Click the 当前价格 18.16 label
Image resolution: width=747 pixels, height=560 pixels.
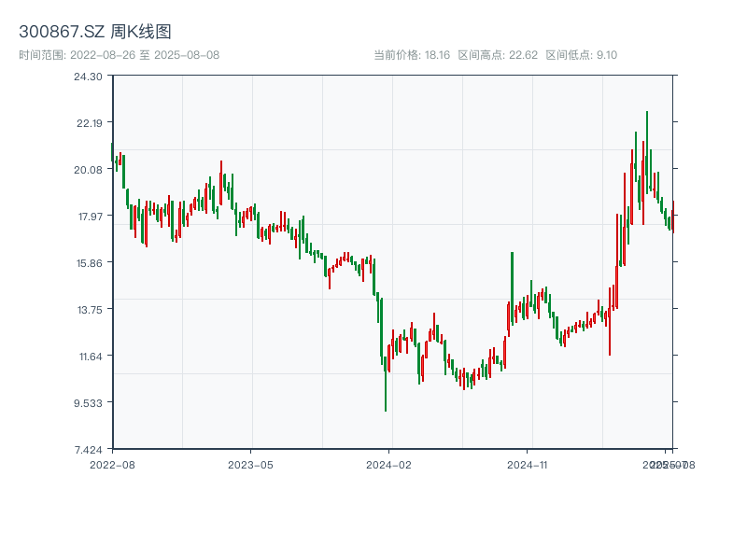click(x=412, y=55)
